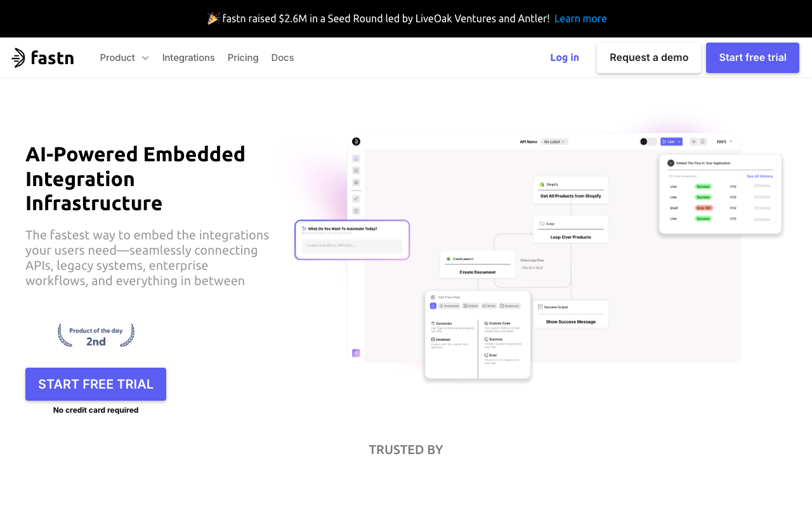The image size is (812, 508).
Task: Click Connector option in Add Flow Step
Action: [452, 326]
